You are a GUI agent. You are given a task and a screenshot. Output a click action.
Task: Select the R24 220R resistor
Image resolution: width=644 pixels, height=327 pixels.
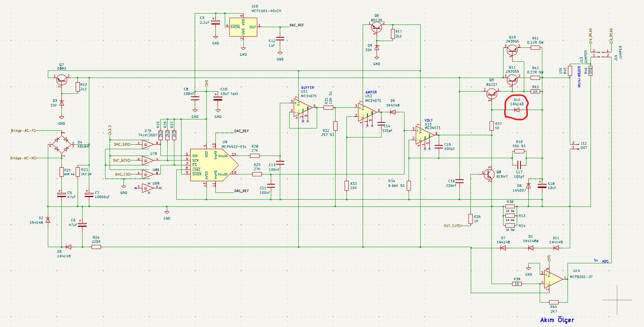[96, 247]
